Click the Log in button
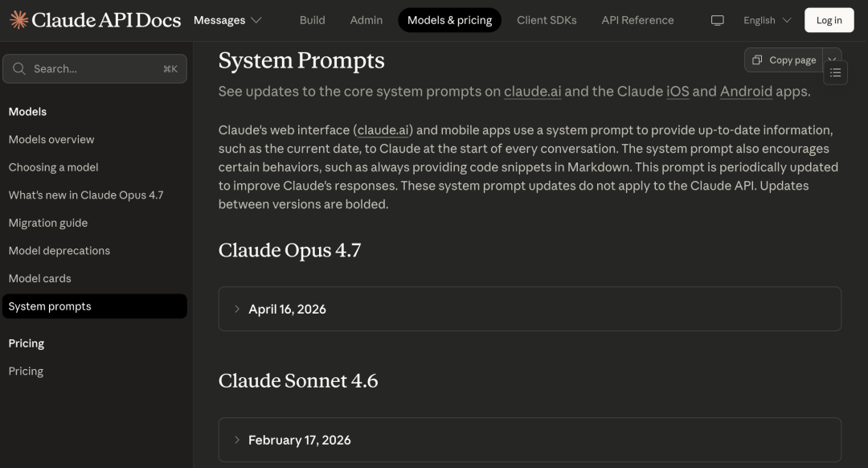 [x=829, y=20]
